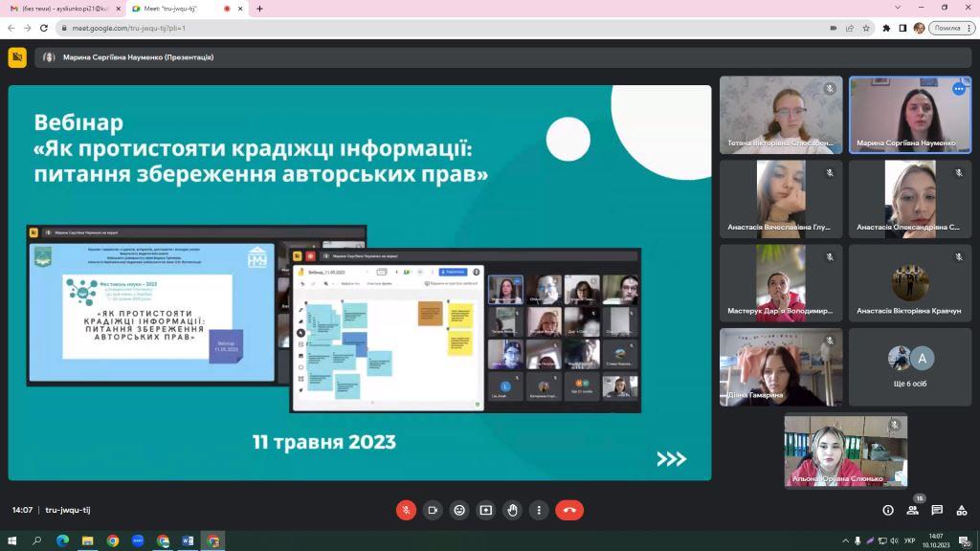980x551 pixels.
Task: Select Тетяна Вікторівна participant video tile
Action: 781,114
